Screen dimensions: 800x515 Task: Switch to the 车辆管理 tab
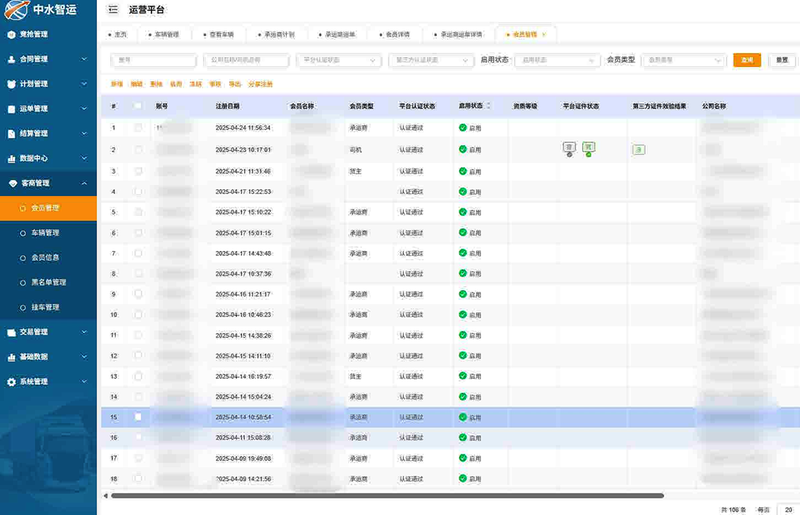point(166,34)
